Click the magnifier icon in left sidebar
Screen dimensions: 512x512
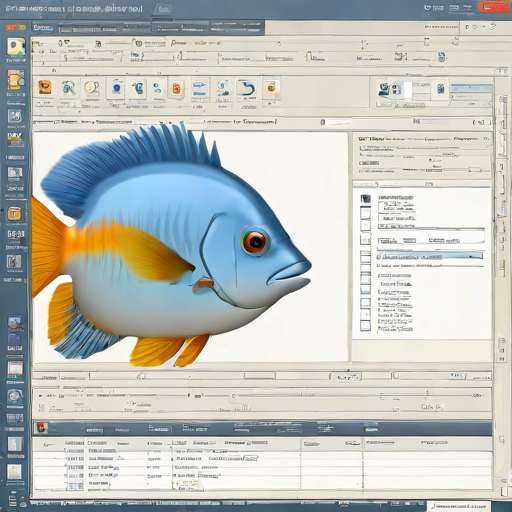point(14,323)
